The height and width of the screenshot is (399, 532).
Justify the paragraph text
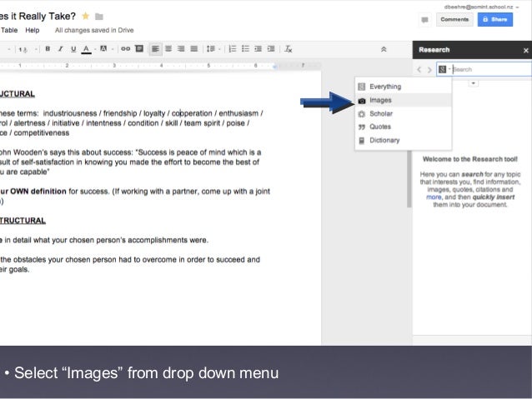193,48
